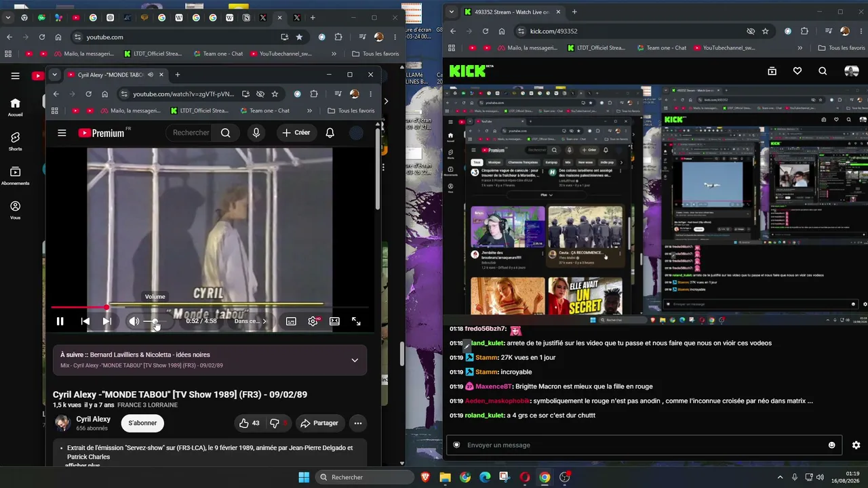868x488 pixels.
Task: Open more actions beside Partager
Action: pyautogui.click(x=358, y=423)
